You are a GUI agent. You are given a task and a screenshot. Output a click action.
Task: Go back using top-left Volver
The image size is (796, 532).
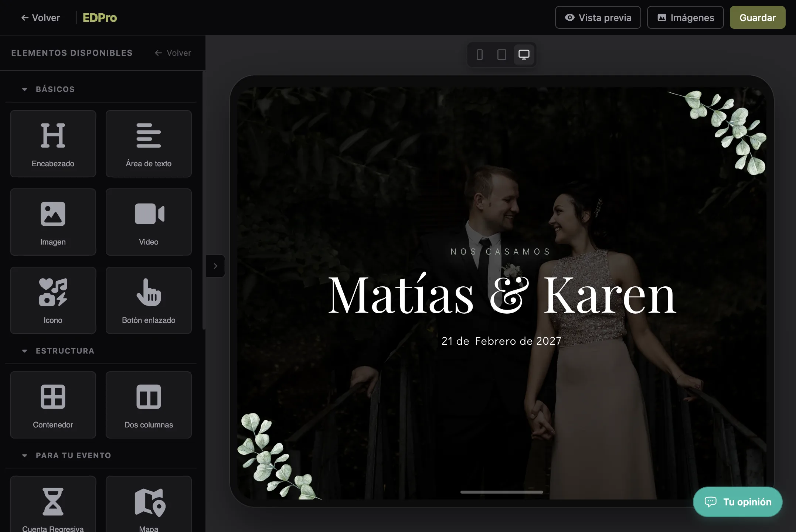coord(41,17)
